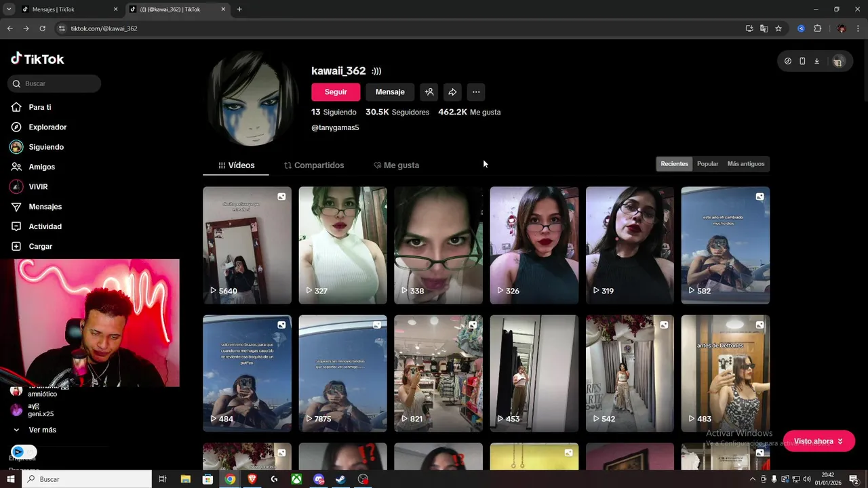Sort videos by Recientes
Screen dimensions: 868x488
(674, 164)
